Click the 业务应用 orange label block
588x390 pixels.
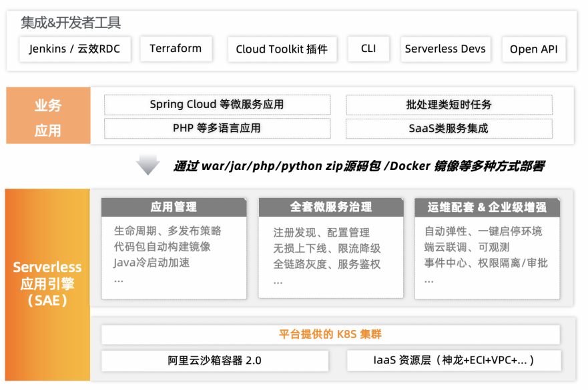click(x=48, y=115)
